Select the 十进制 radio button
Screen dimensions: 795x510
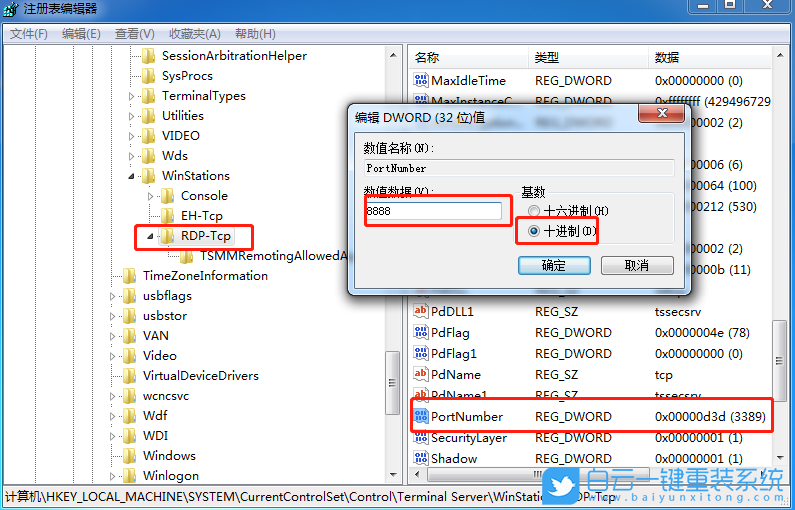pyautogui.click(x=533, y=231)
